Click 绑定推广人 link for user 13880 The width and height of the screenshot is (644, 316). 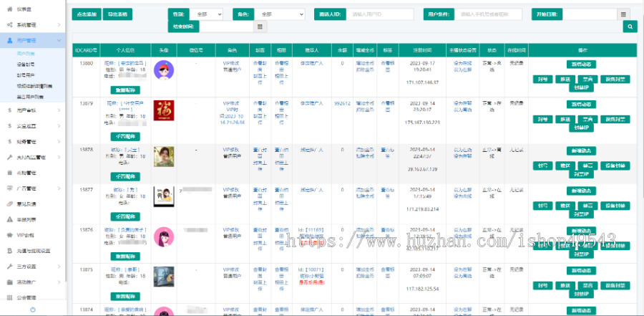[312, 63]
